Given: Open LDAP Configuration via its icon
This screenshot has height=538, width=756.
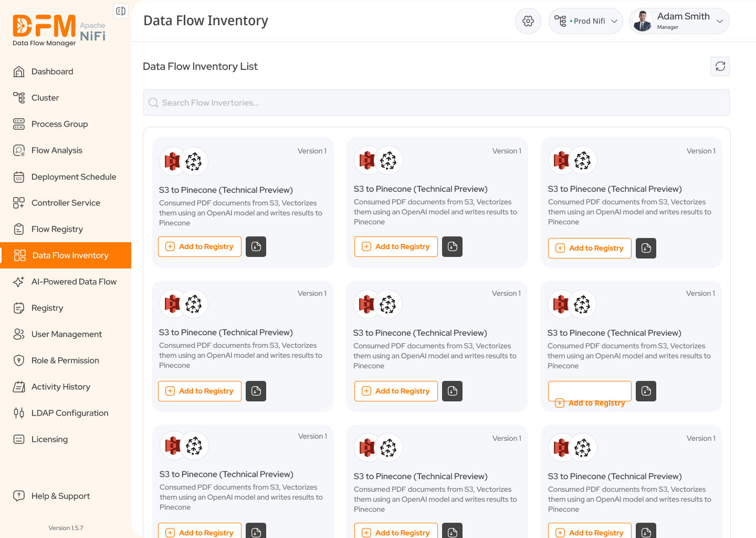Looking at the screenshot, I should 19,413.
